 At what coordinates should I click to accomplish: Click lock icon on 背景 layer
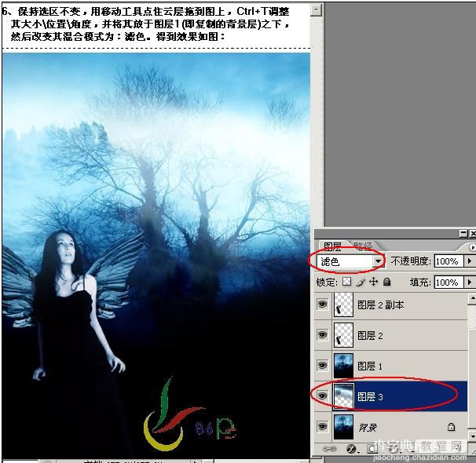click(x=451, y=427)
